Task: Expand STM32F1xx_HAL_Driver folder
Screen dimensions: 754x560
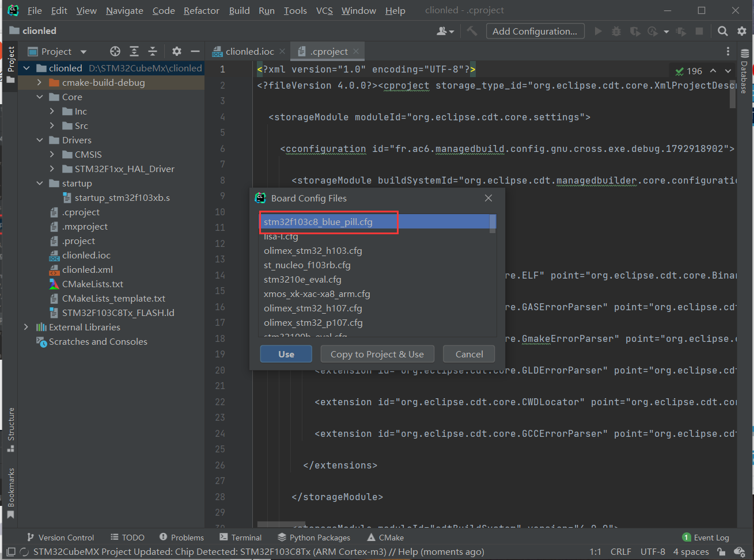Action: coord(52,169)
